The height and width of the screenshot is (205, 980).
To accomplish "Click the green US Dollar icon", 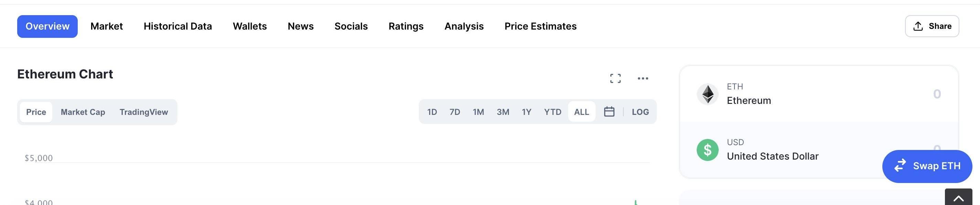I will click(707, 150).
